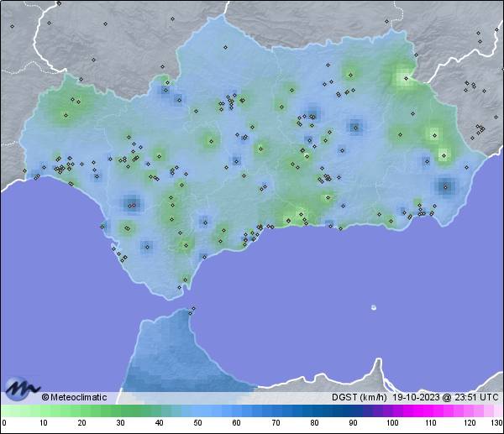
Task: Click the far-left station marker in the upper-left gray area
Action: pos(13,26)
